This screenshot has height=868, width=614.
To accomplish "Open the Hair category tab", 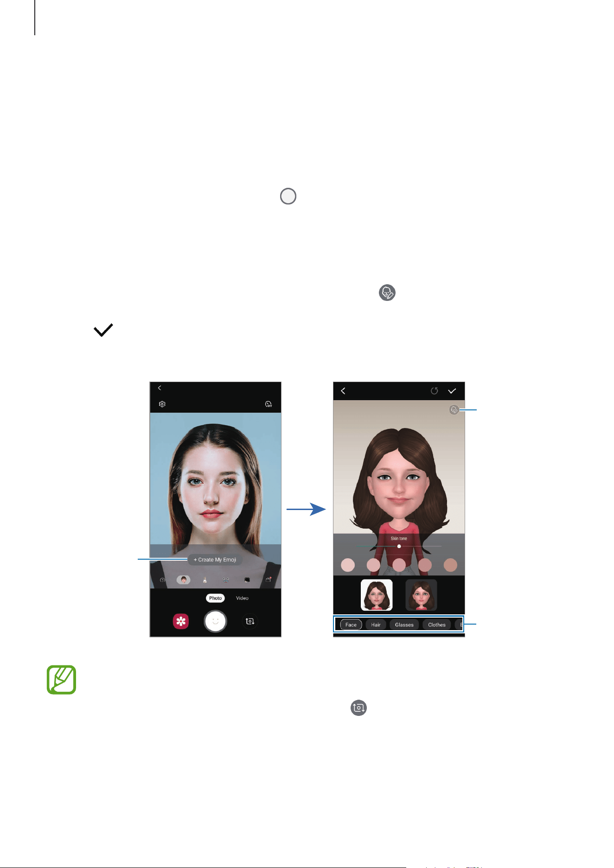I will tap(376, 625).
